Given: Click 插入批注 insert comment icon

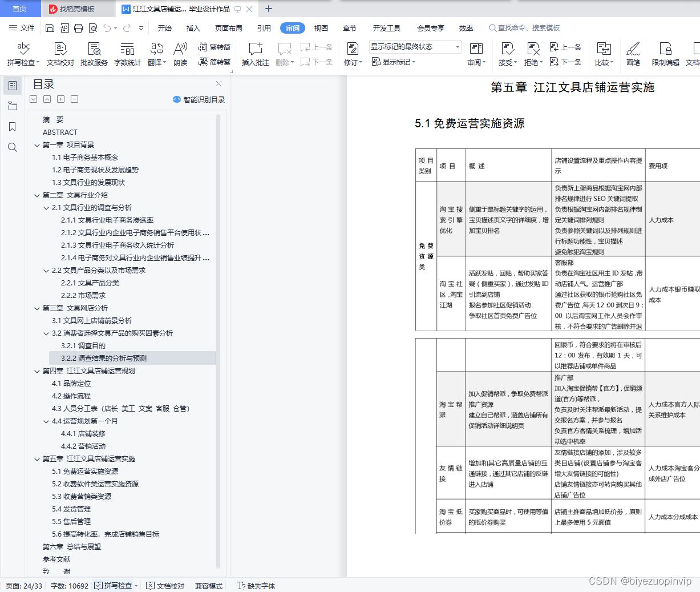Looking at the screenshot, I should 256,54.
